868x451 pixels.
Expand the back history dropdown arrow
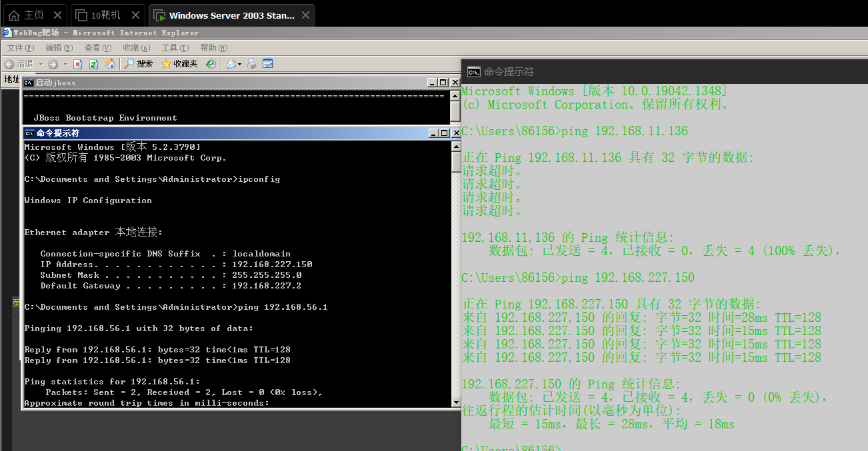pos(41,65)
